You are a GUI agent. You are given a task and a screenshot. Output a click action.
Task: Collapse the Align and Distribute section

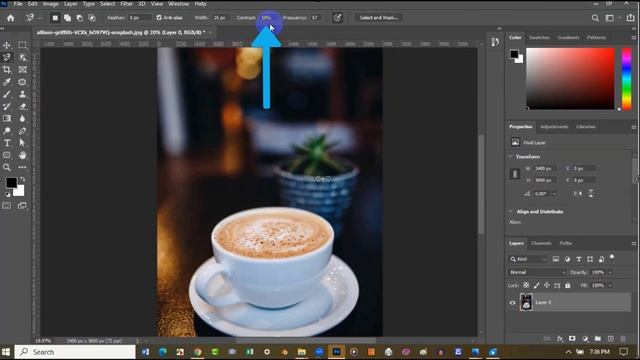coord(511,212)
